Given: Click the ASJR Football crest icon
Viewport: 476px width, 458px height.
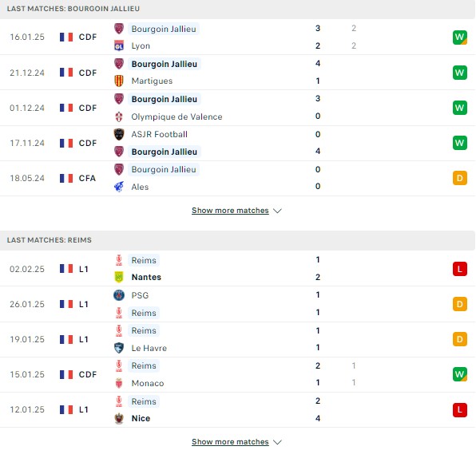Looking at the screenshot, I should point(119,134).
